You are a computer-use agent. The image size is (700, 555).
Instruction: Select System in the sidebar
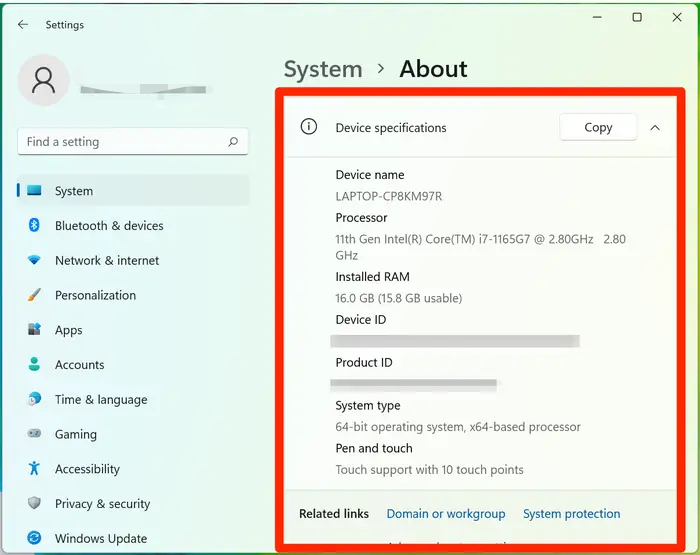[133, 191]
